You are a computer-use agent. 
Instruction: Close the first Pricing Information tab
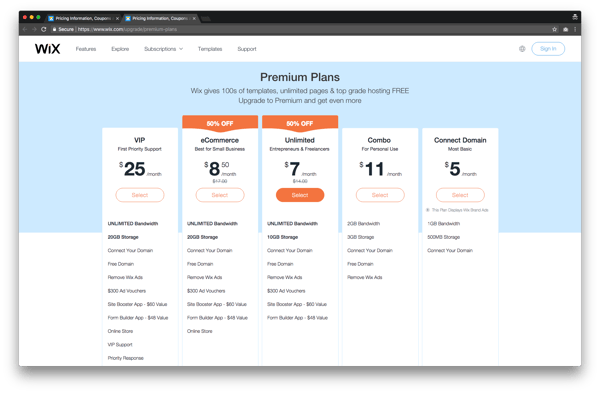click(x=117, y=18)
